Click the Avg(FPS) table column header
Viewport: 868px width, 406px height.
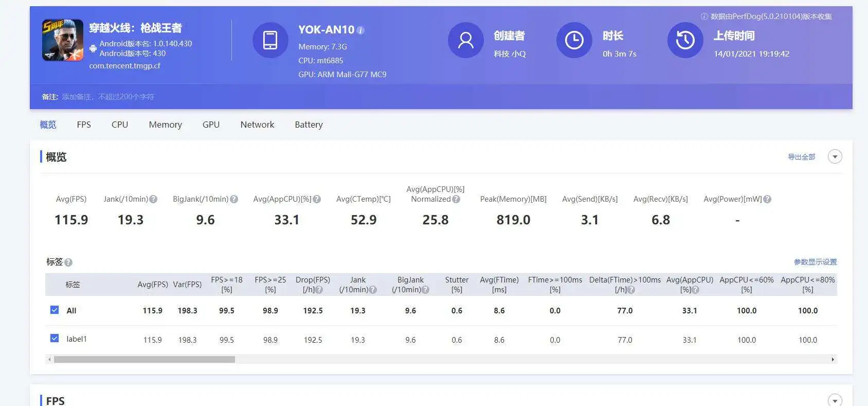coord(153,285)
